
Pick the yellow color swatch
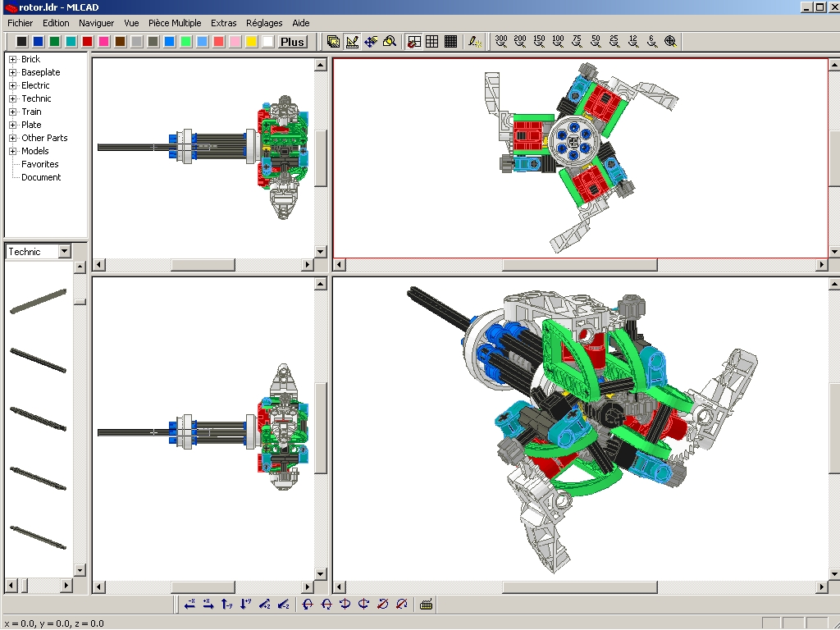[251, 42]
